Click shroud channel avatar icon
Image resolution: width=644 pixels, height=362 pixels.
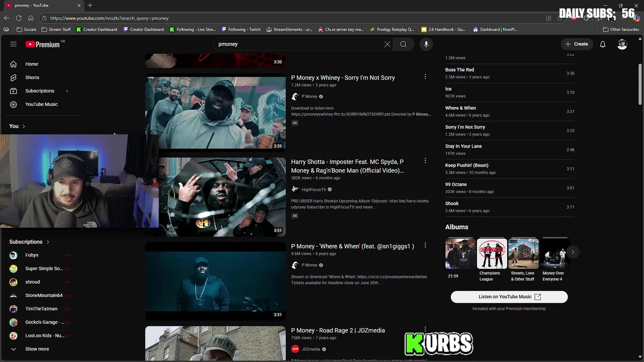[x=14, y=282]
